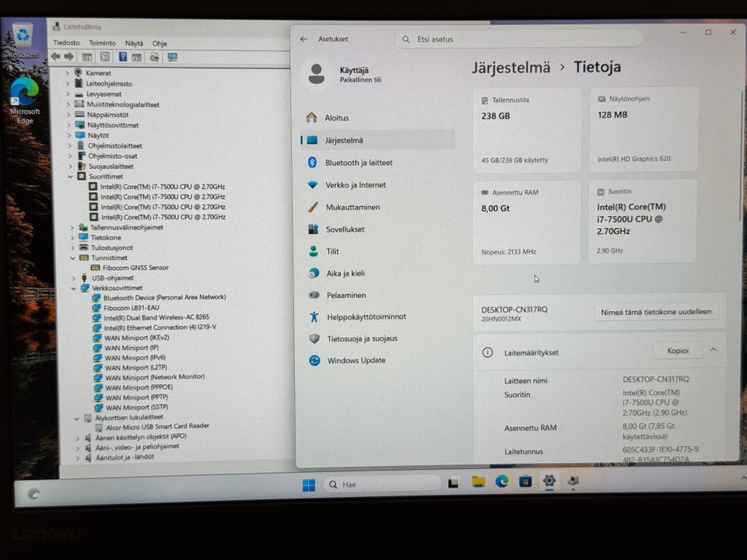
Task: Click Nimeä tämä tietokone uudelleen button
Action: coord(656,312)
